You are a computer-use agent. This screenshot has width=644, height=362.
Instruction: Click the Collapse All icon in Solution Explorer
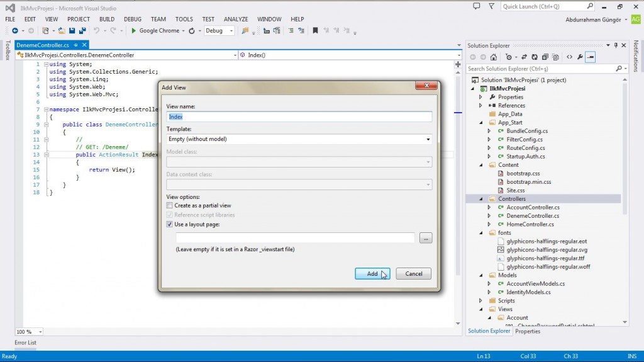(545, 57)
